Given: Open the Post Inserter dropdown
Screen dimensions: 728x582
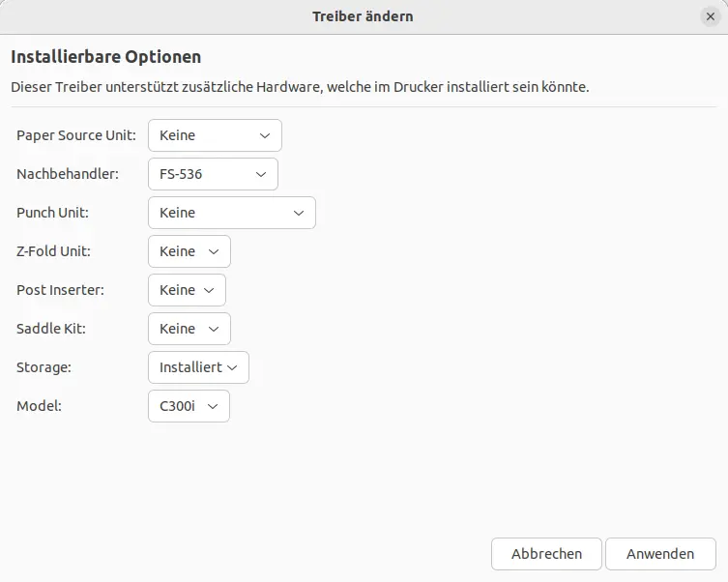Looking at the screenshot, I should (x=188, y=290).
